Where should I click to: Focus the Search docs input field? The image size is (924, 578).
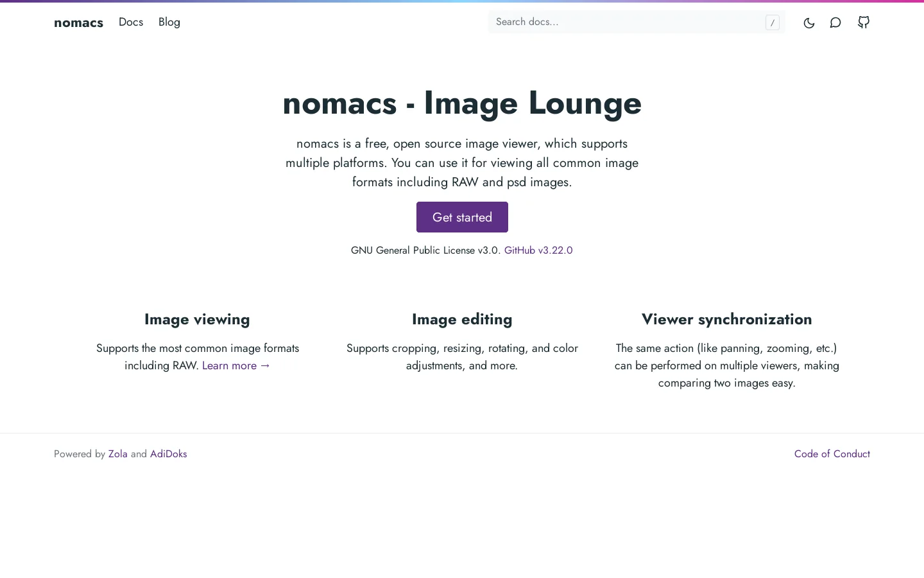point(637,22)
